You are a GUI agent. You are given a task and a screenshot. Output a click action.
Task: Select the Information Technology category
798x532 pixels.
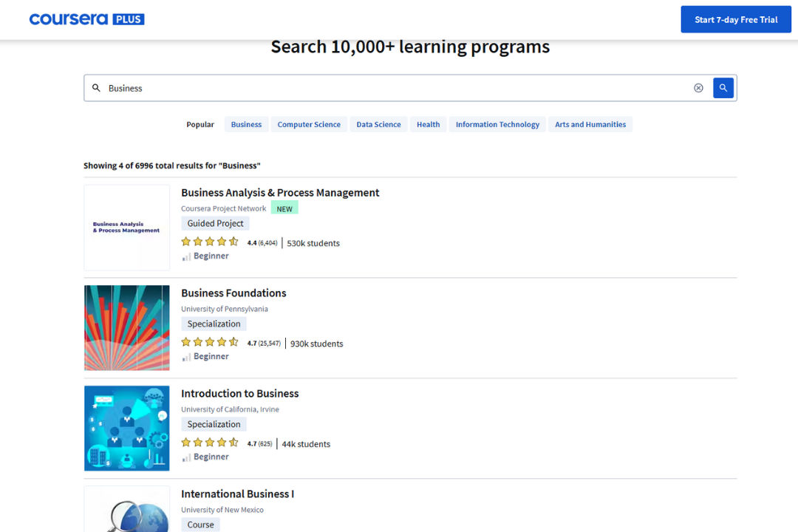pos(497,124)
